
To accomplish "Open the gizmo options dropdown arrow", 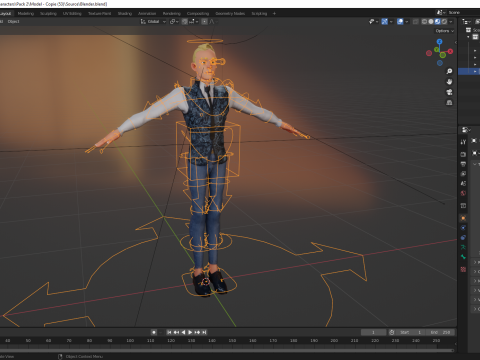I will coord(391,21).
